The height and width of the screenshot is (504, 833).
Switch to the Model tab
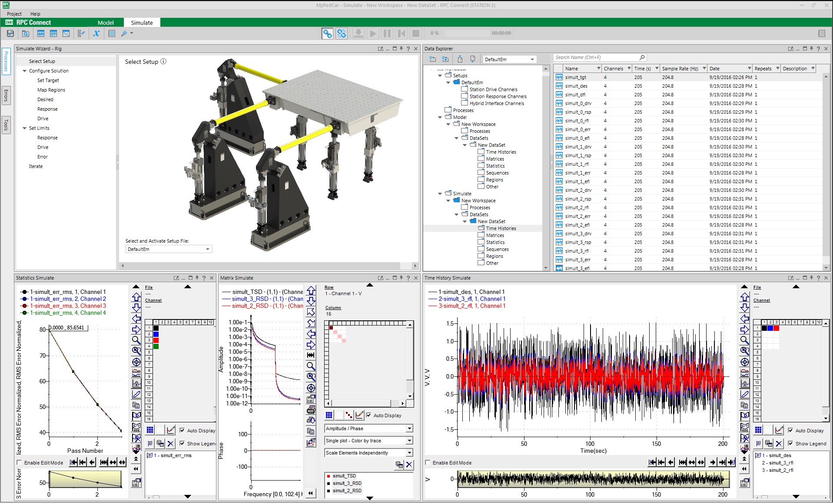[106, 23]
